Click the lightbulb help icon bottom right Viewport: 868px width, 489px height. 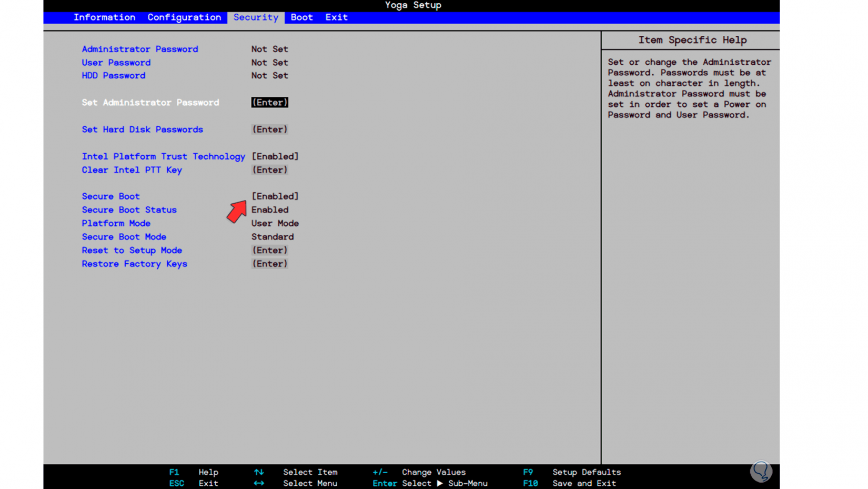click(x=761, y=472)
